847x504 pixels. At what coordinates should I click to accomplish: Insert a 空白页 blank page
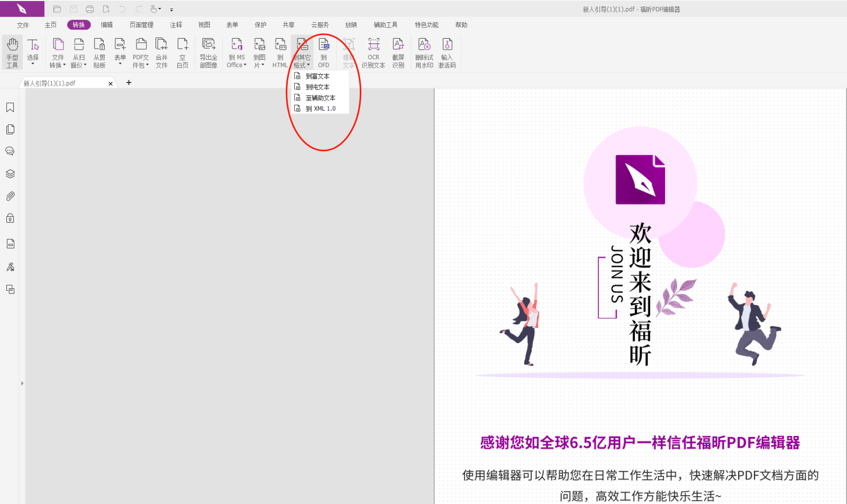(x=183, y=52)
